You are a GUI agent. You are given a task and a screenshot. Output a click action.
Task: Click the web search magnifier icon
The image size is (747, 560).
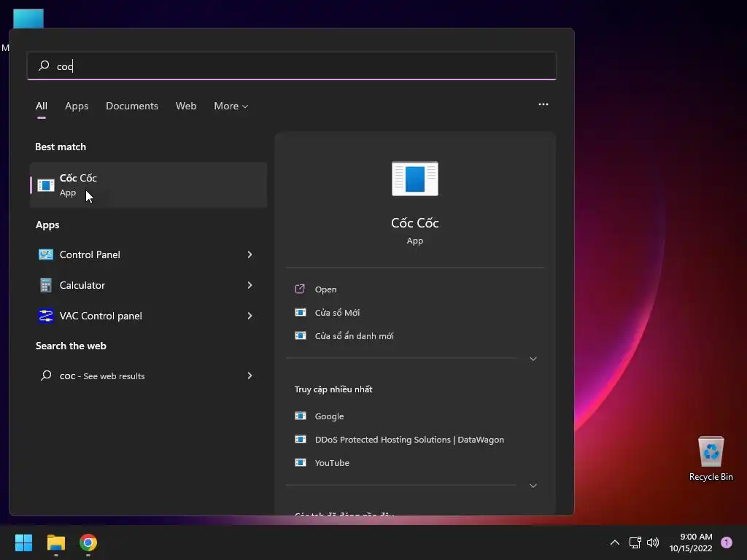[x=46, y=376]
